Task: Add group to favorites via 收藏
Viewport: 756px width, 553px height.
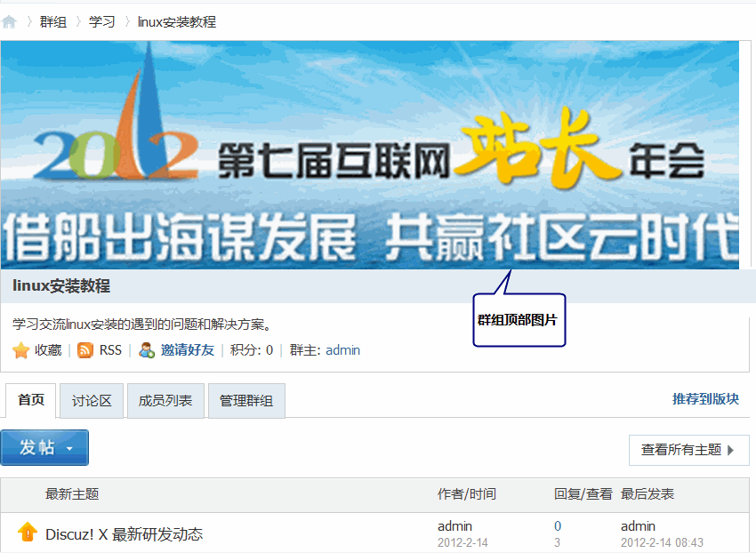Action: 48,350
